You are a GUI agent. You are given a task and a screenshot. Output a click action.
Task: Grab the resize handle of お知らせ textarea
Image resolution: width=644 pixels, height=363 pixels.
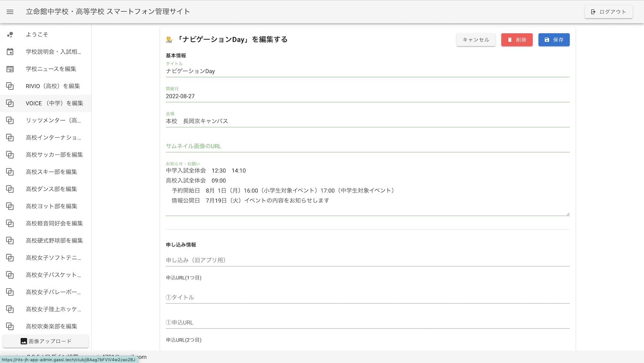568,214
